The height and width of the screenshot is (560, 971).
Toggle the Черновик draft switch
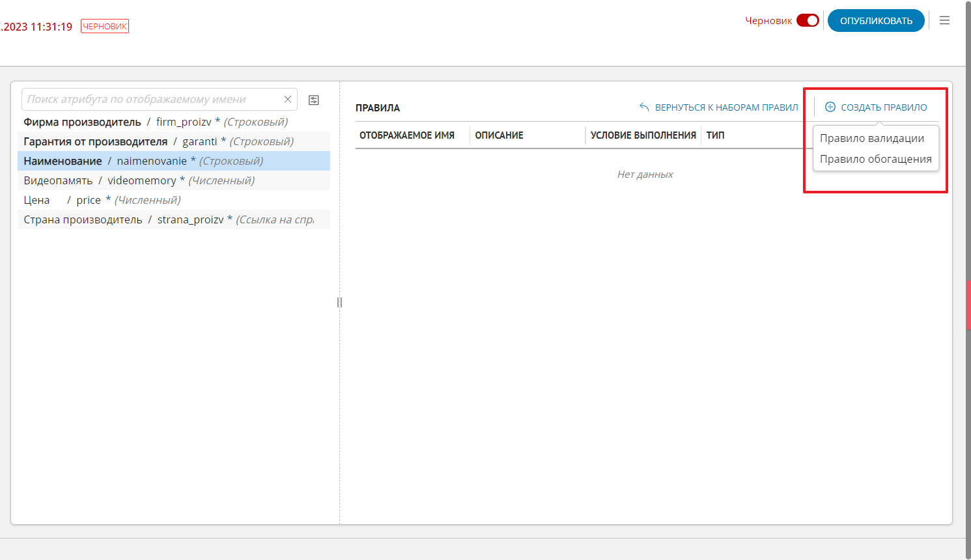(x=808, y=21)
